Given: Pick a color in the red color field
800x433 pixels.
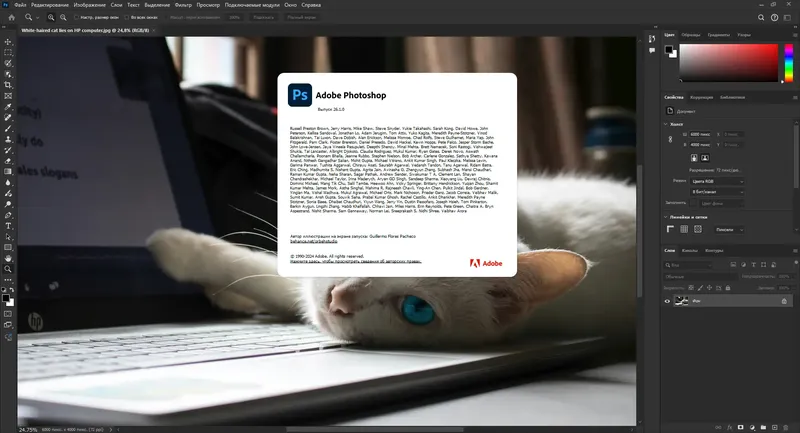Looking at the screenshot, I should click(x=729, y=63).
